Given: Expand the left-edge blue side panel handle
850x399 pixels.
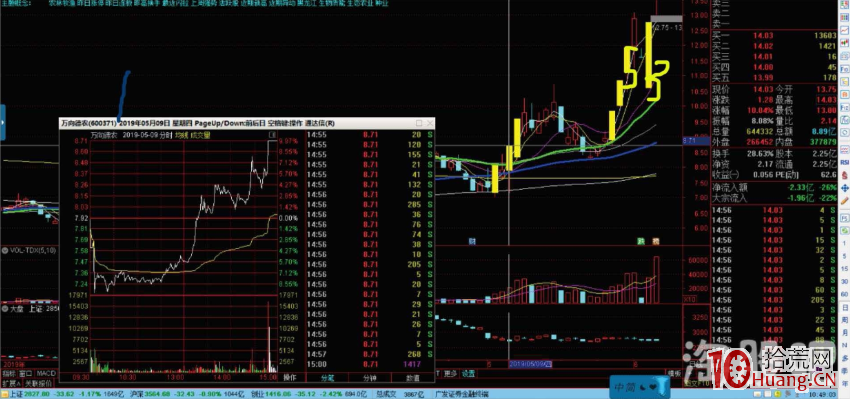Looking at the screenshot, I should [2, 123].
